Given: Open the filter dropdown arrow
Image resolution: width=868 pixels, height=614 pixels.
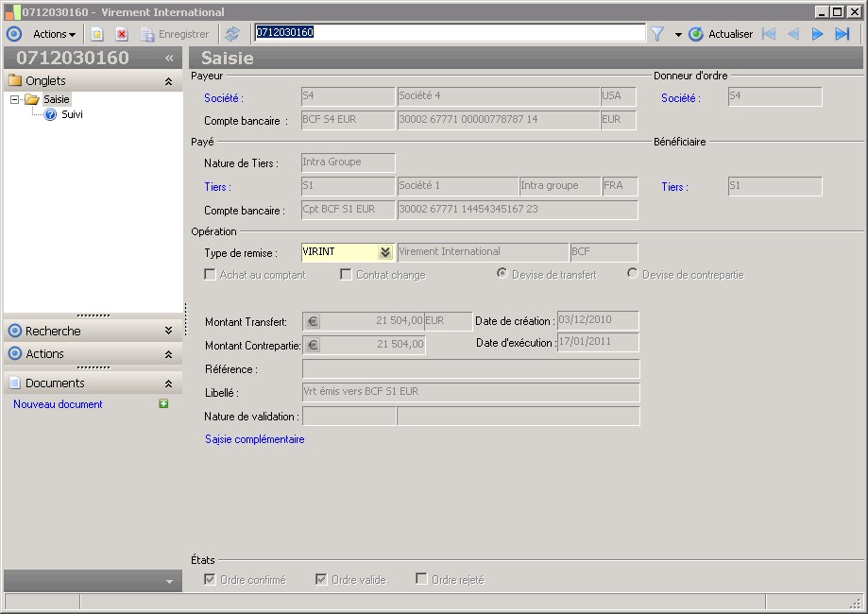Looking at the screenshot, I should [678, 35].
